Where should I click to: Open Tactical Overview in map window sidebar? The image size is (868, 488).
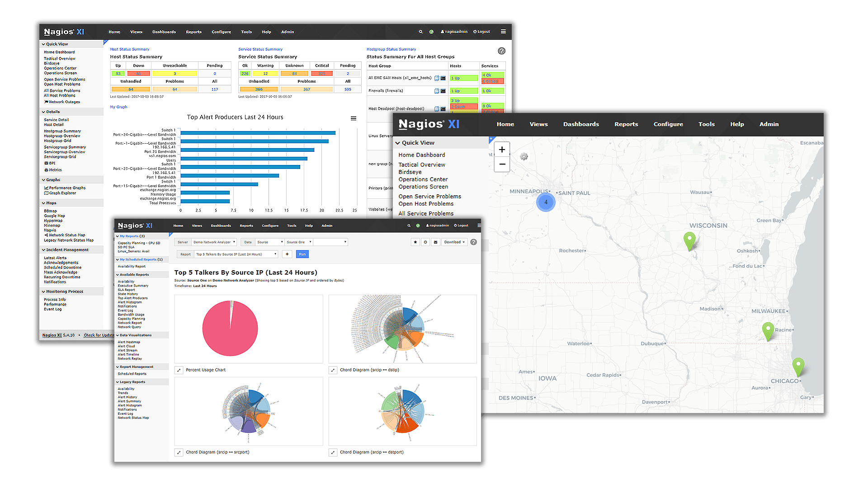(x=422, y=165)
